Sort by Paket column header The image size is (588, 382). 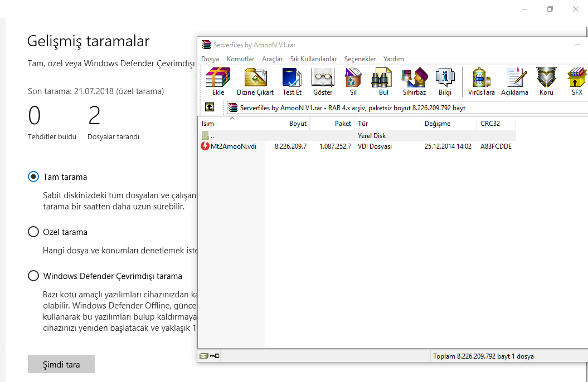click(332, 124)
